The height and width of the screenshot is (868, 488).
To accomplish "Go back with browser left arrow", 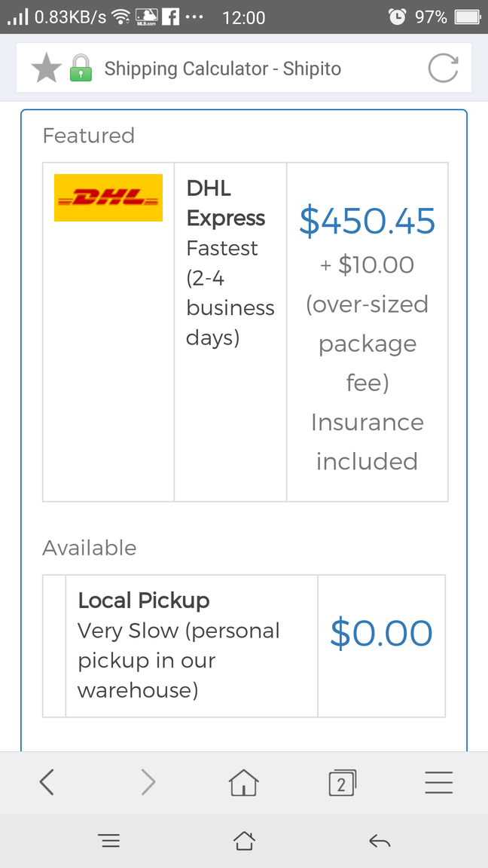I will [x=47, y=783].
